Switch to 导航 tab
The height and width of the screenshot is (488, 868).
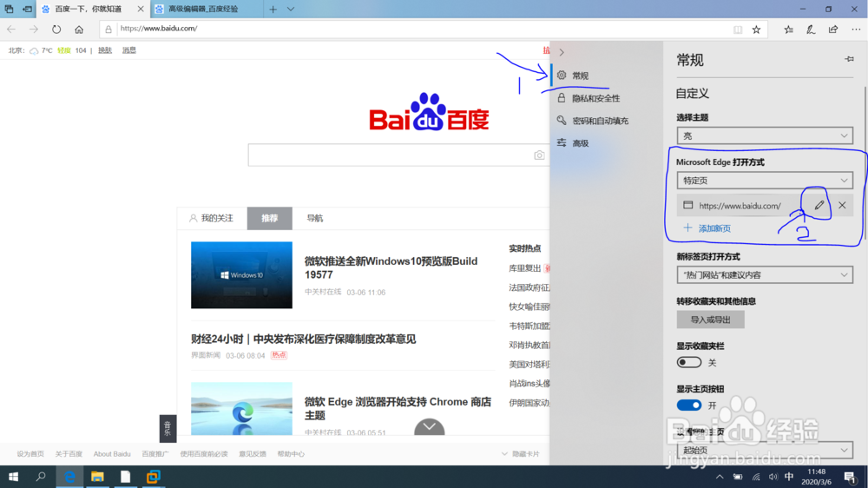tap(314, 218)
